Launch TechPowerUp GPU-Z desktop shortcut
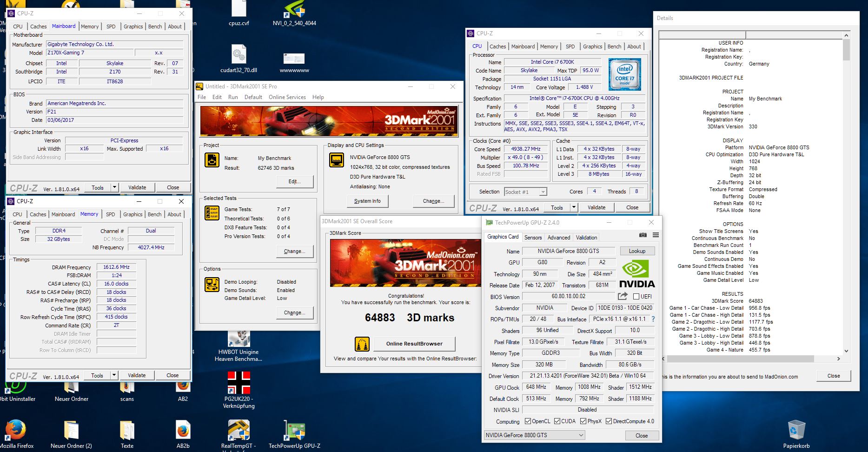The height and width of the screenshot is (452, 868). (x=294, y=434)
